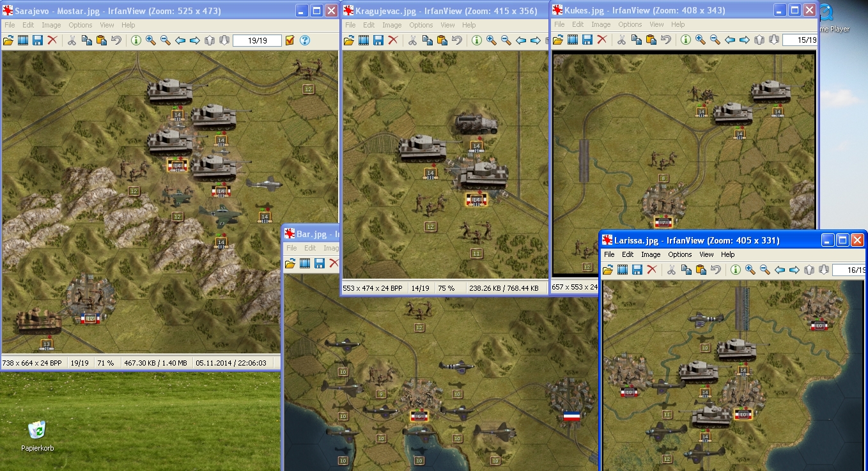Zoom out magnifier in Sarajevo - Mostar window
868x471 pixels.
coord(166,40)
